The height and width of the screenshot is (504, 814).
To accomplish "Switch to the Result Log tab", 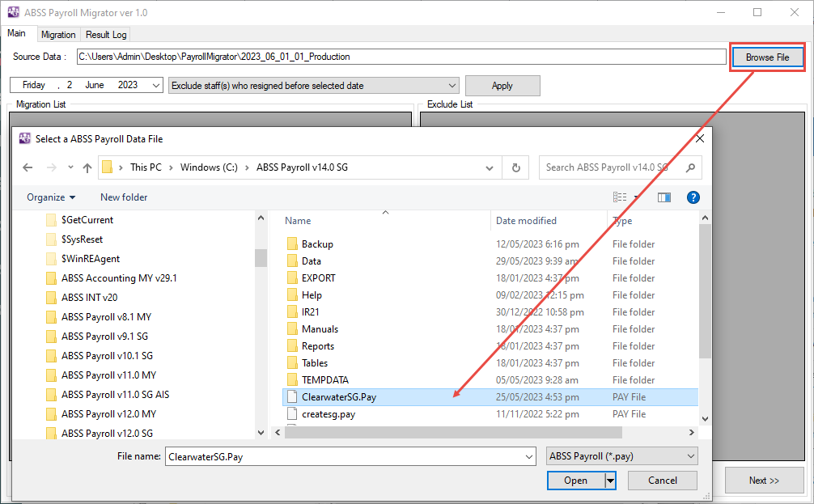I will (106, 35).
